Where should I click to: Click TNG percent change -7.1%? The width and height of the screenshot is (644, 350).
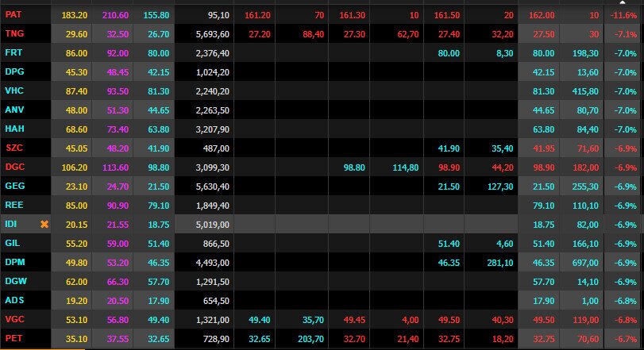pos(626,34)
